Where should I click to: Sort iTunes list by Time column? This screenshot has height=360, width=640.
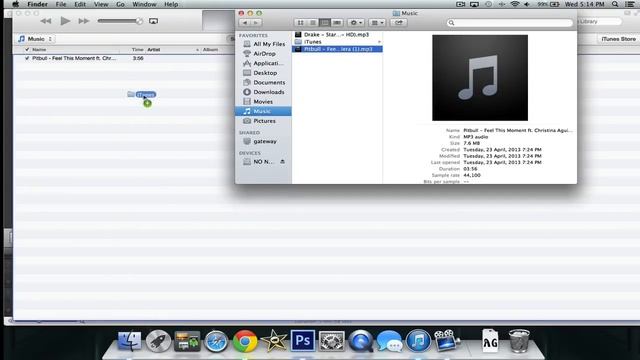(138, 49)
